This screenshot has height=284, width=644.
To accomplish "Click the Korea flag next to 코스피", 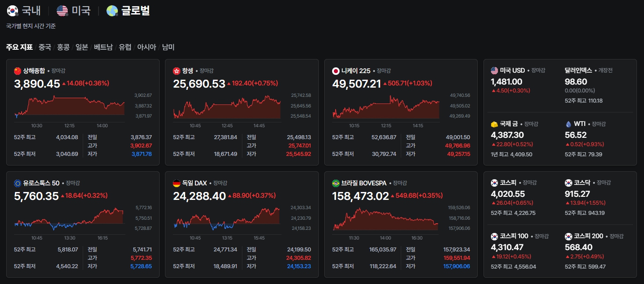I will pos(494,183).
